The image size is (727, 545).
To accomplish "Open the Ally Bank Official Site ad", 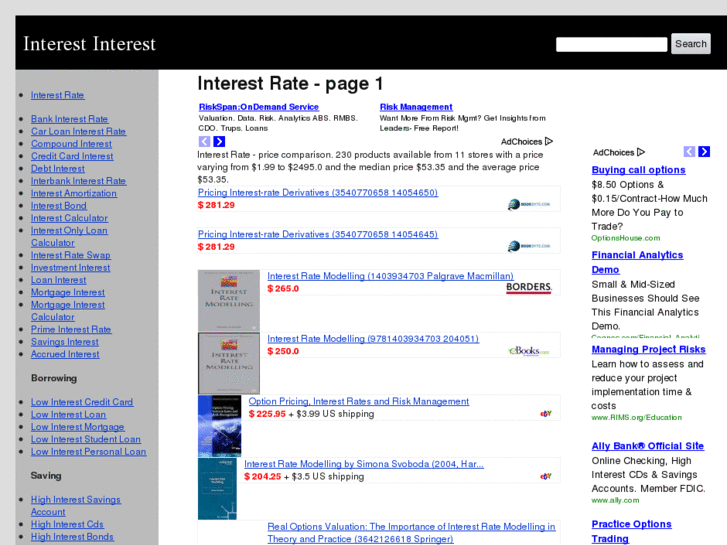I will click(x=648, y=446).
